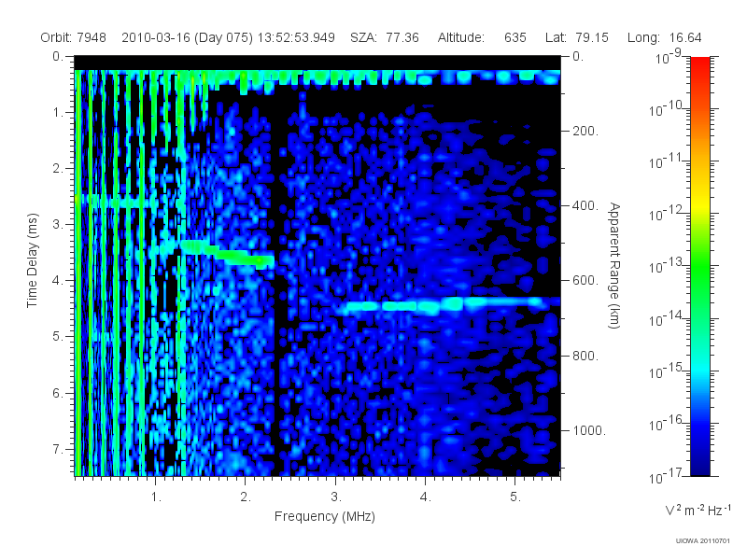
Task: Click the 'Frequency (MHz)' axis label
Action: [x=325, y=516]
